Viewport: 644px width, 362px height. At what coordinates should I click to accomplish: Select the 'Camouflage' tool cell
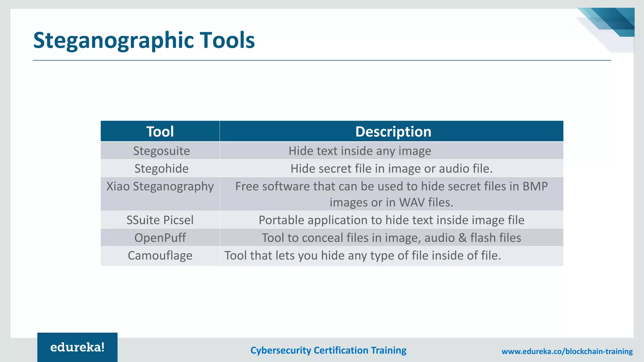160,256
